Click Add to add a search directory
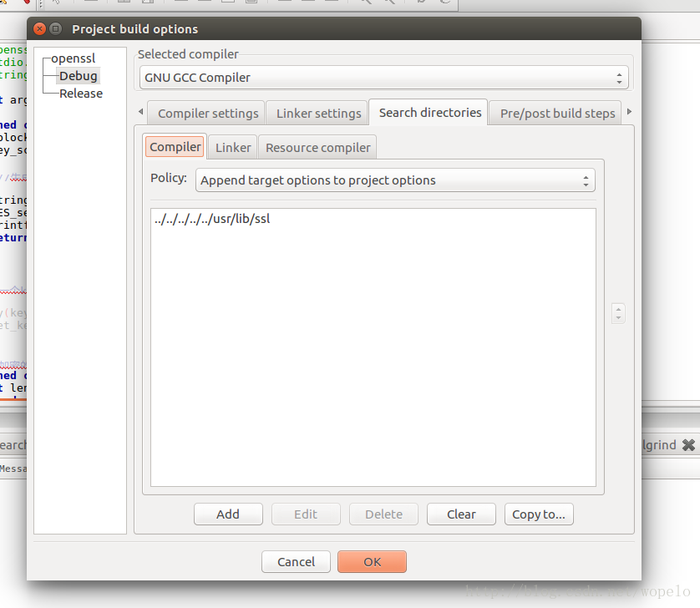Screen dimensions: 700x608 pyautogui.click(x=228, y=514)
